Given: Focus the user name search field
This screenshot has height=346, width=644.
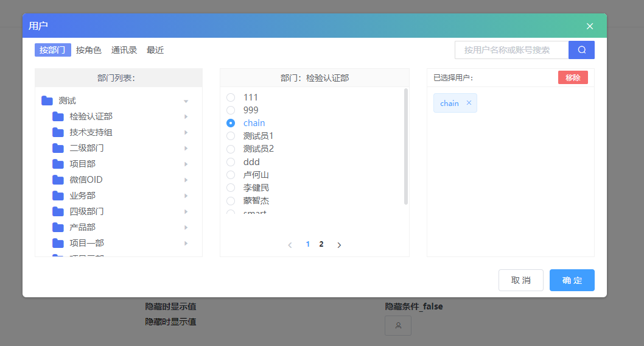Looking at the screenshot, I should 511,50.
